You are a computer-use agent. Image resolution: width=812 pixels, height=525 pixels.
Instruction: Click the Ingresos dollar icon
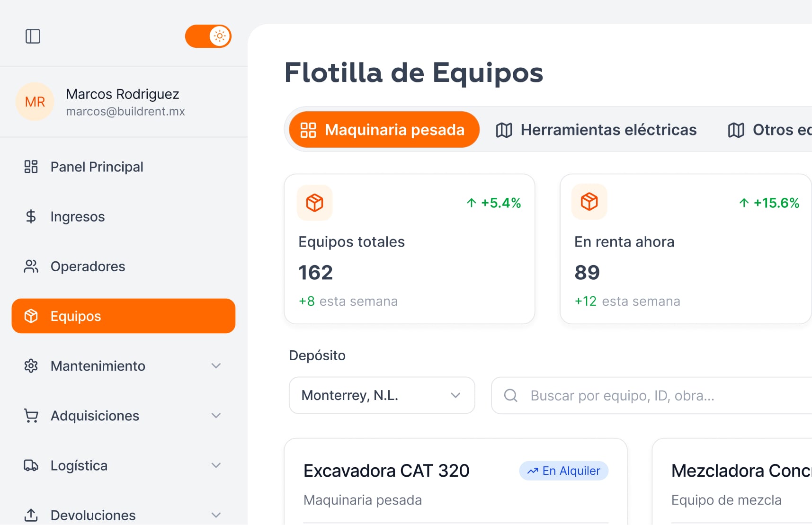point(31,216)
